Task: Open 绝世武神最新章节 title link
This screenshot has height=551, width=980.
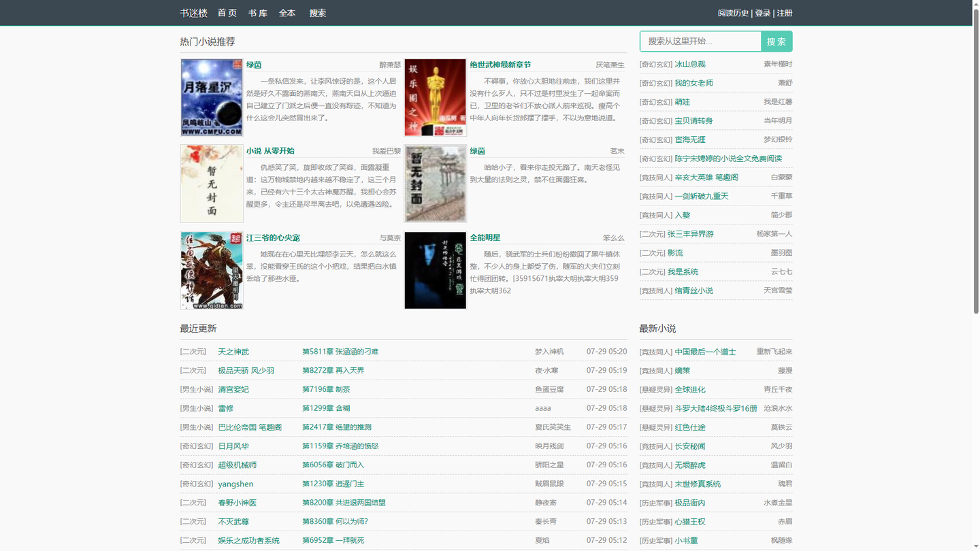Action: coord(500,65)
